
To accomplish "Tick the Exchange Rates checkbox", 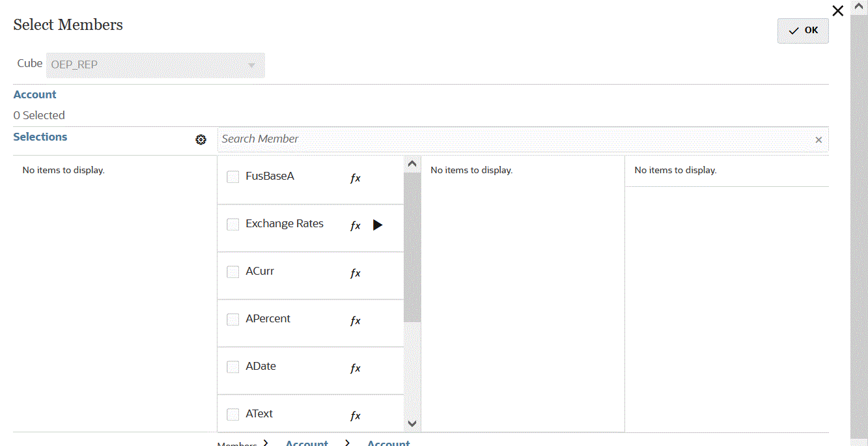I will (233, 225).
